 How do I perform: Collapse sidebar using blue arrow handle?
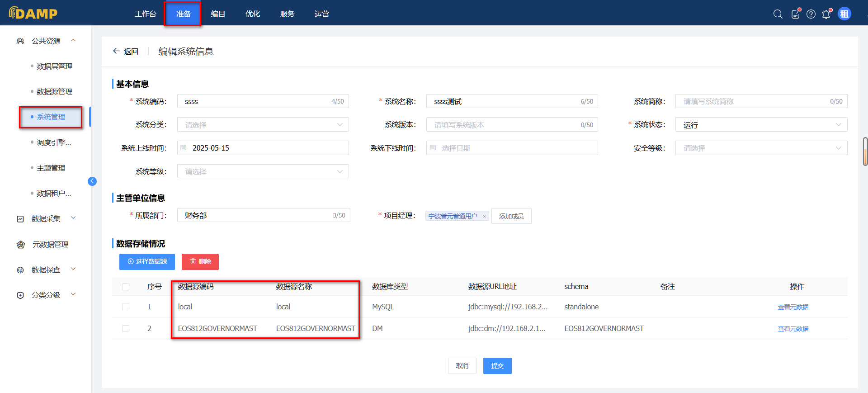(x=92, y=181)
